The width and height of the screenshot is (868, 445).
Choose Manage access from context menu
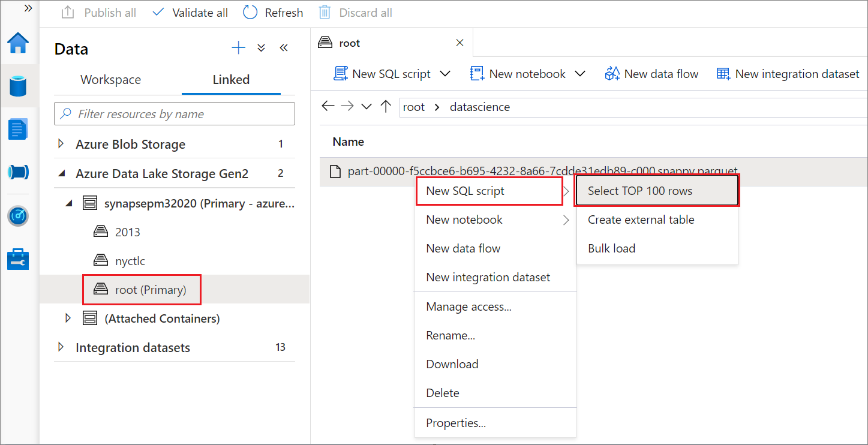[495, 306]
